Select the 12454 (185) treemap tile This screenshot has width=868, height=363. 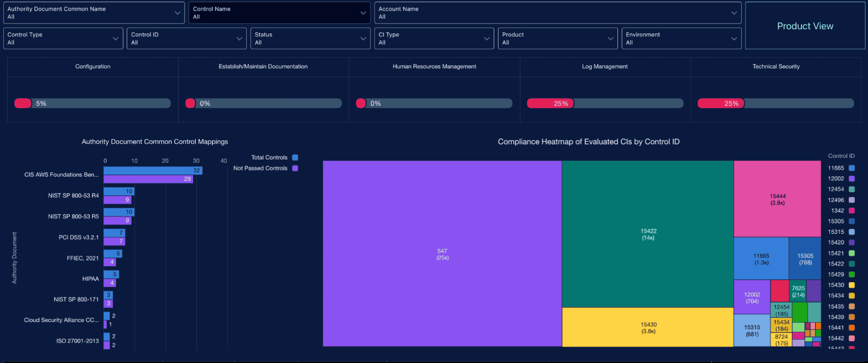point(782,310)
